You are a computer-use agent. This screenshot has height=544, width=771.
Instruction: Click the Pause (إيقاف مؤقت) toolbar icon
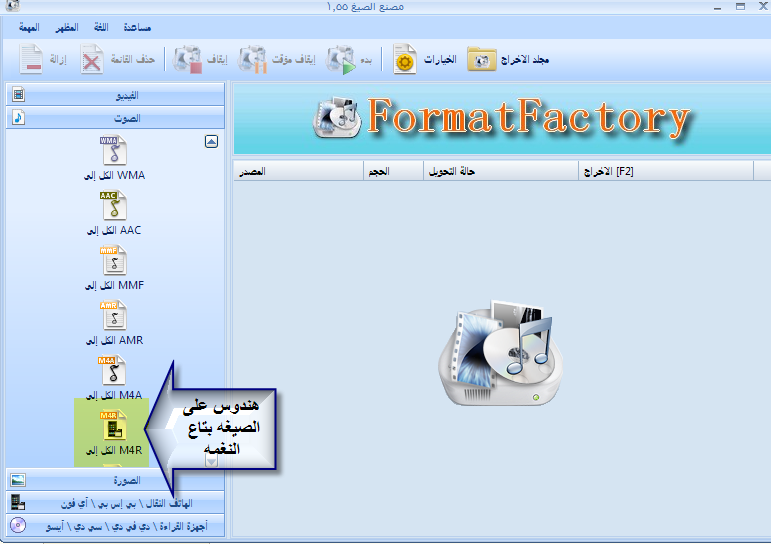pyautogui.click(x=252, y=60)
